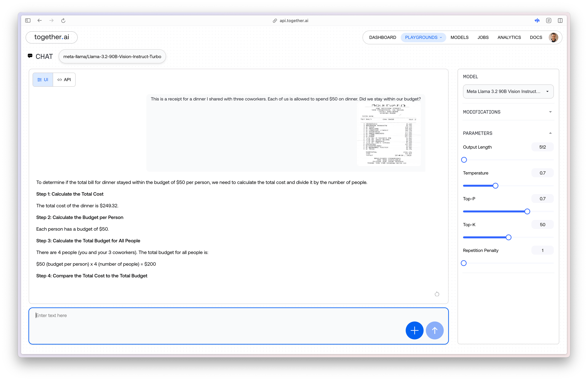The height and width of the screenshot is (381, 588).
Task: Click the plus attachment icon near input
Action: pyautogui.click(x=414, y=330)
